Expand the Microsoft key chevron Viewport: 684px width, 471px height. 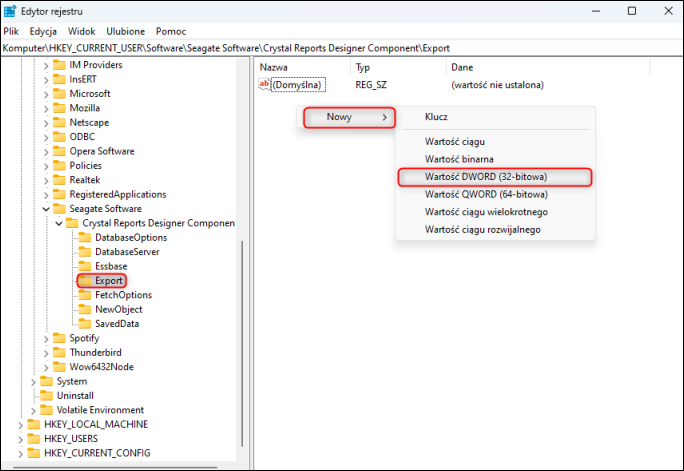(46, 94)
